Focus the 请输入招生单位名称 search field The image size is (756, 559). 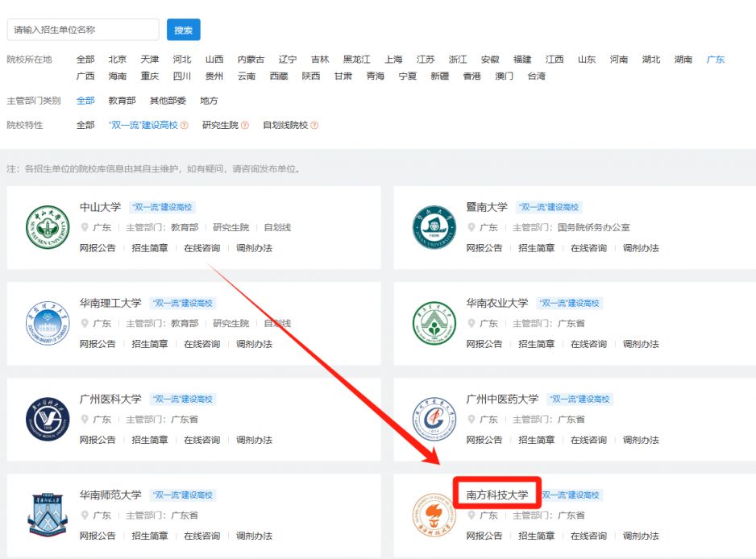[x=83, y=30]
